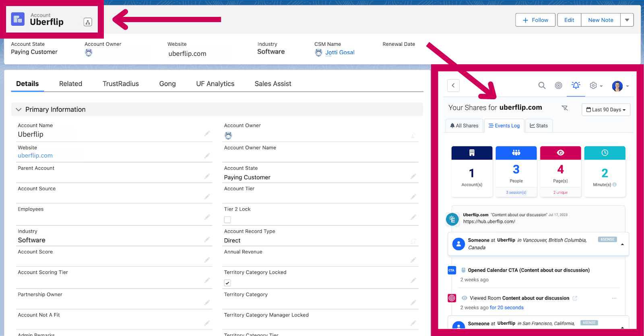Switch to the Related tab
This screenshot has width=644, height=336.
click(x=70, y=84)
